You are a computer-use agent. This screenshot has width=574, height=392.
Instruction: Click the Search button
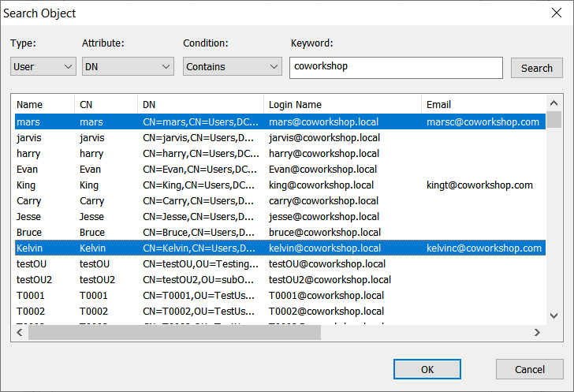point(537,68)
